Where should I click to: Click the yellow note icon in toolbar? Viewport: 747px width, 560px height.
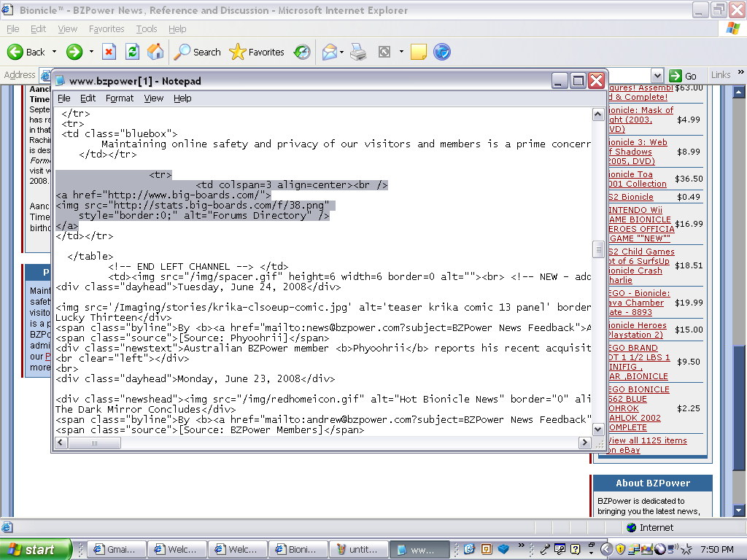418,52
